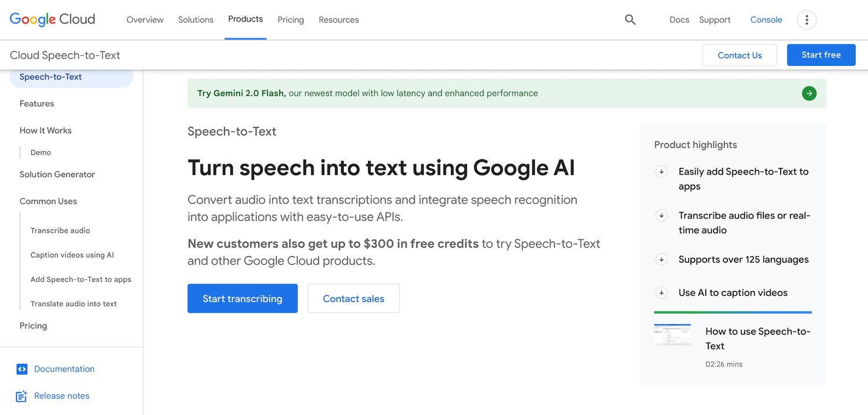
Task: Open the Release notes sidebar link
Action: pyautogui.click(x=62, y=396)
